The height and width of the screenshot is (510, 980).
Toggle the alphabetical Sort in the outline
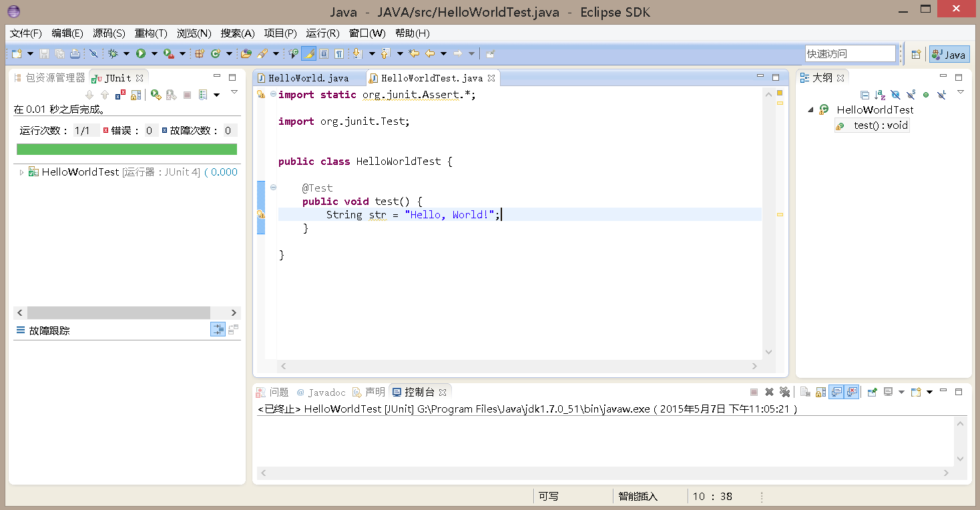click(880, 95)
